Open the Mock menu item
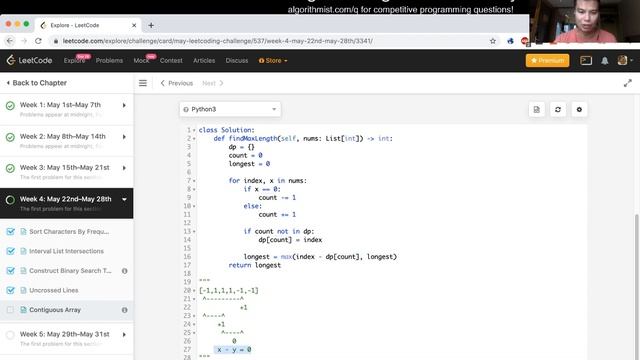 coord(141,60)
